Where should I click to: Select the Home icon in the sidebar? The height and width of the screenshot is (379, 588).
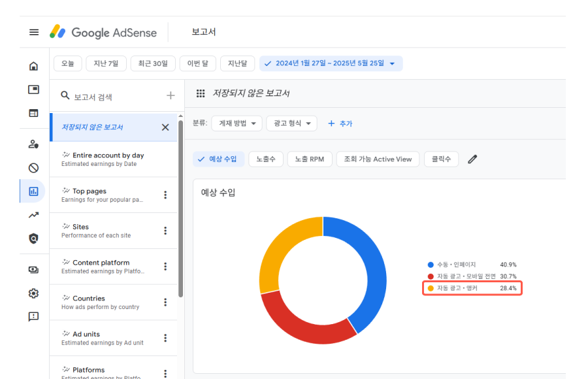tap(34, 65)
